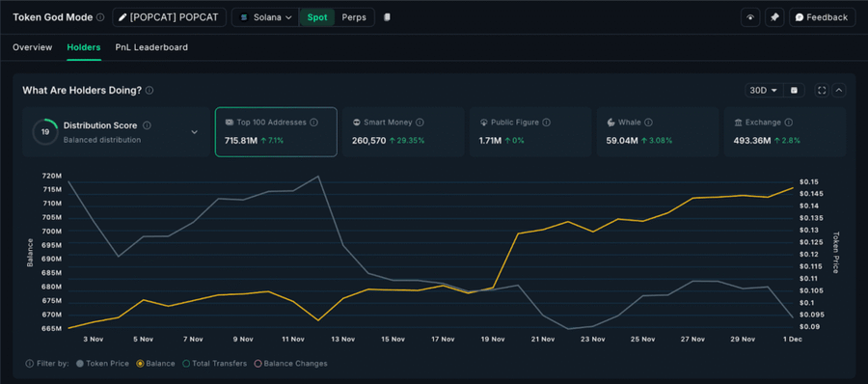Select the Whale card
Image resolution: width=868 pixels, height=384 pixels.
[658, 132]
